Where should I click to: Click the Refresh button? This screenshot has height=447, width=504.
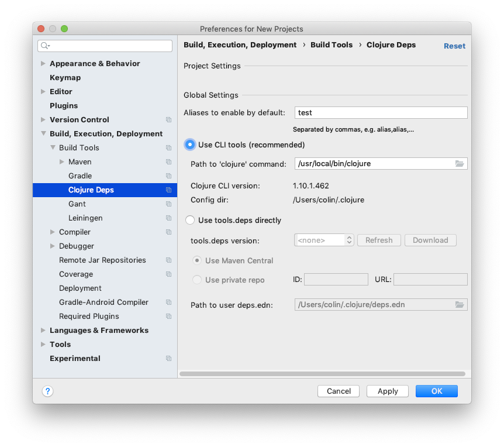379,240
